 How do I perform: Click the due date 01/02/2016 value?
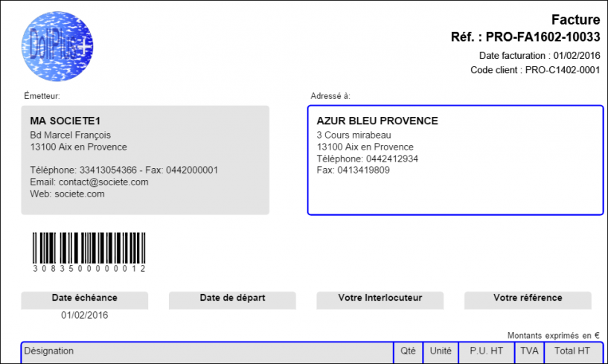85,315
